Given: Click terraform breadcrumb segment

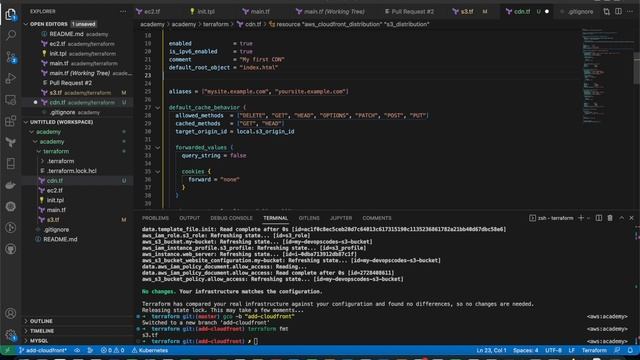Looking at the screenshot, I should [x=216, y=24].
